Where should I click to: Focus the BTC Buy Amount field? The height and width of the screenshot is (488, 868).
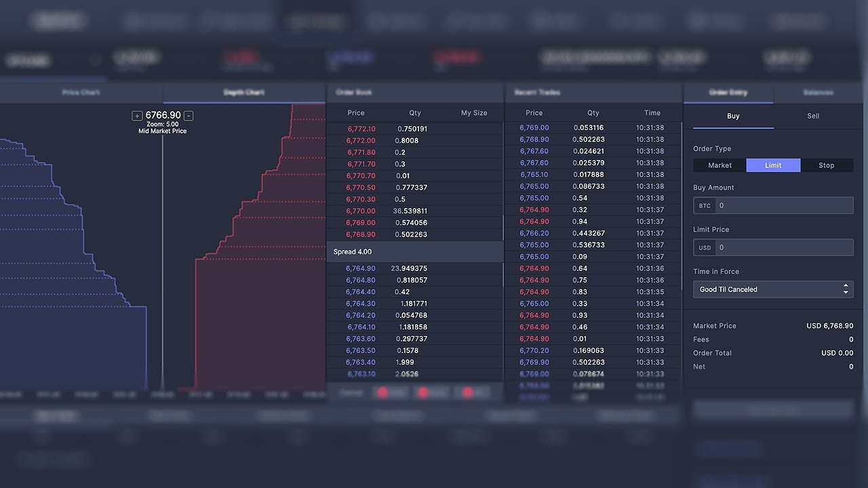773,205
